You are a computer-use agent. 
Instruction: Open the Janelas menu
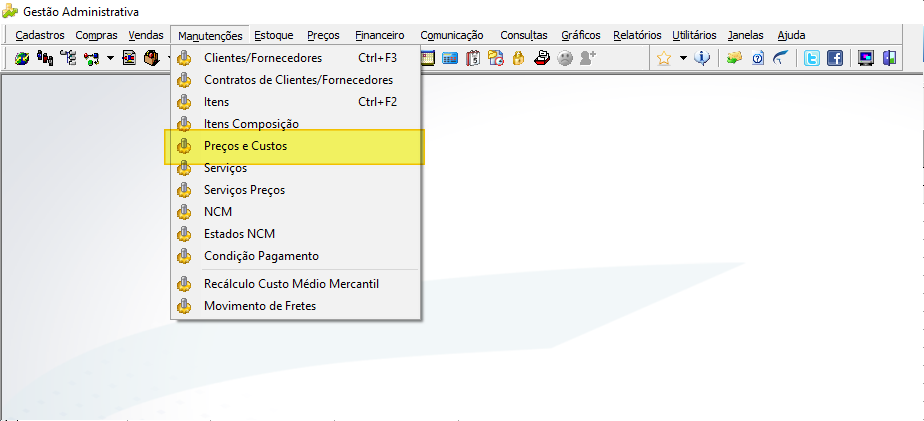click(745, 35)
